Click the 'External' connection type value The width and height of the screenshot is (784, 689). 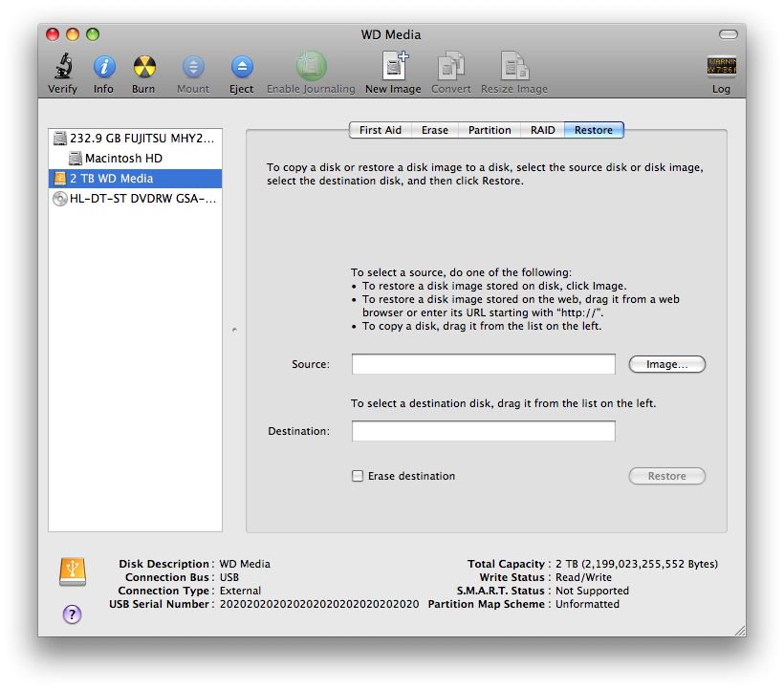tap(240, 591)
